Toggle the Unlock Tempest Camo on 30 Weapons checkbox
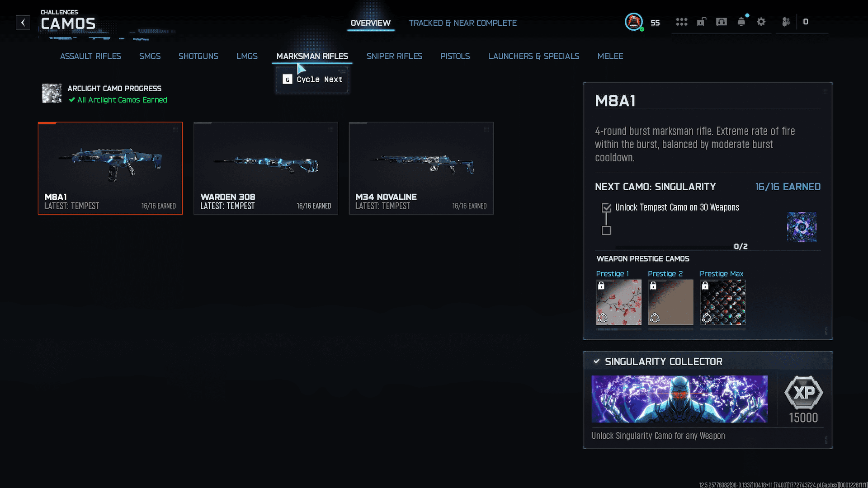The height and width of the screenshot is (488, 868). coord(606,208)
